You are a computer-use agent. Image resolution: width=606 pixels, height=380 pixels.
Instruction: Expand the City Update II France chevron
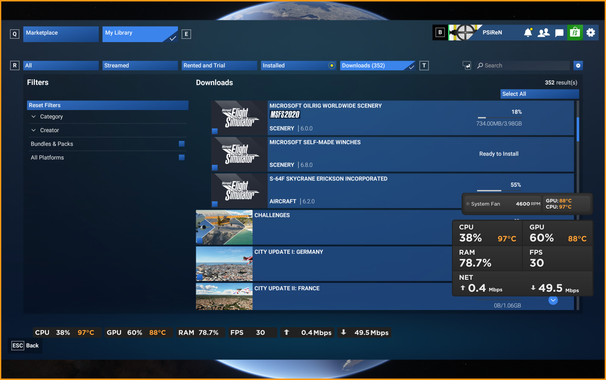[553, 300]
